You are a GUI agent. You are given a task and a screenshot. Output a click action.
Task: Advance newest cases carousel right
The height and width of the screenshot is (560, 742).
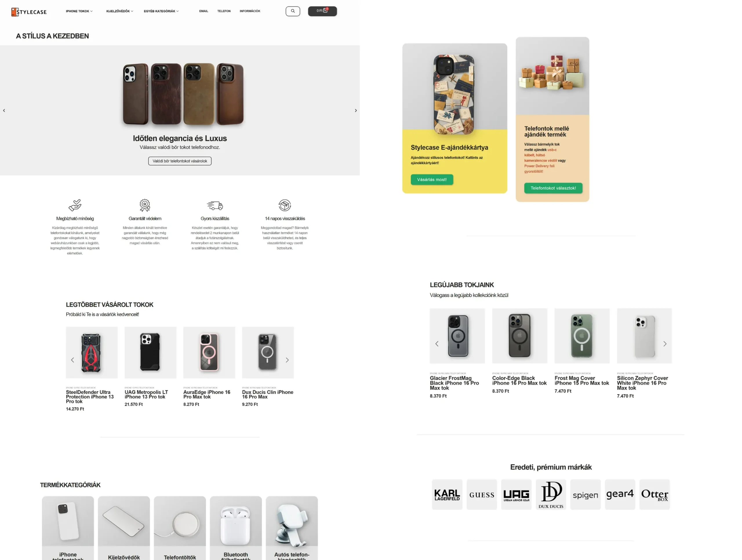coord(665,344)
